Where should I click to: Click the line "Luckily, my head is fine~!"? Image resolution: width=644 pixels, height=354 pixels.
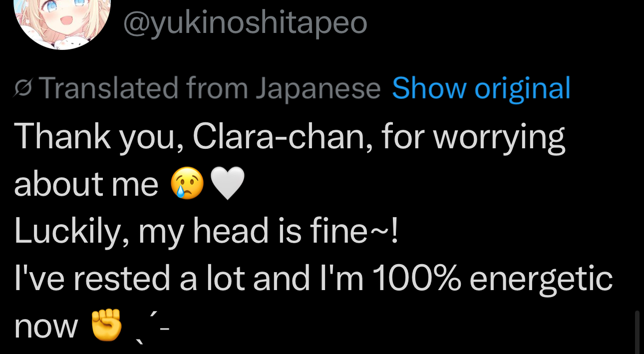pos(207,231)
